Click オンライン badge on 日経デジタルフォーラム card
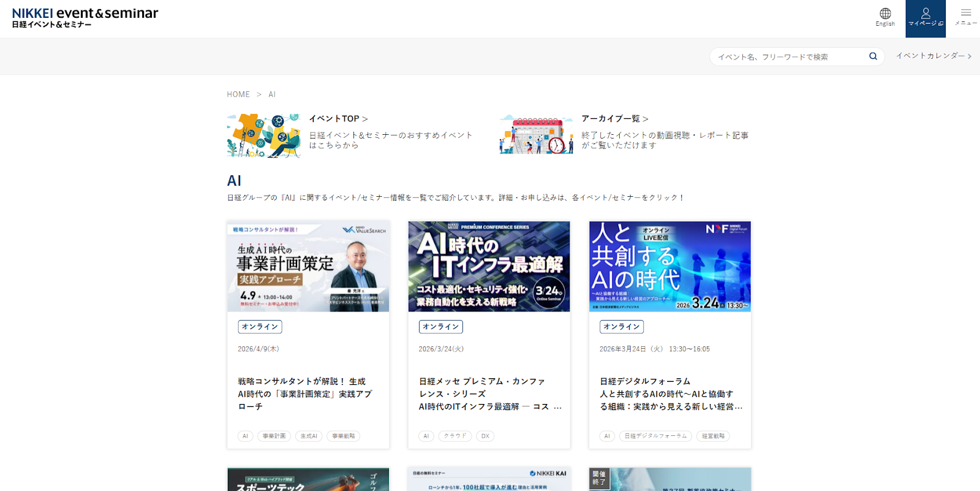The width and height of the screenshot is (980, 491). pyautogui.click(x=621, y=327)
